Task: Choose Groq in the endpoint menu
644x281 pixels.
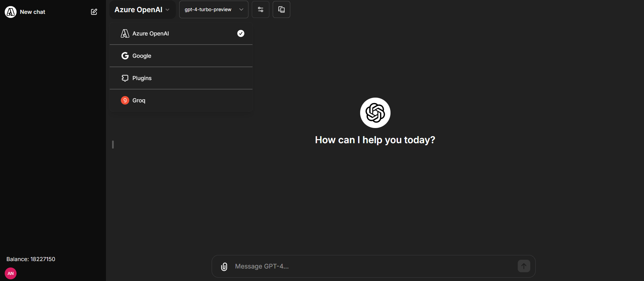Action: pyautogui.click(x=181, y=100)
